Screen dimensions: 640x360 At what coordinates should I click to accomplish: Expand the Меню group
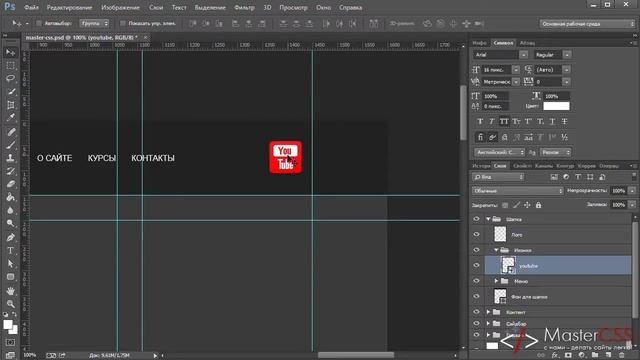496,281
